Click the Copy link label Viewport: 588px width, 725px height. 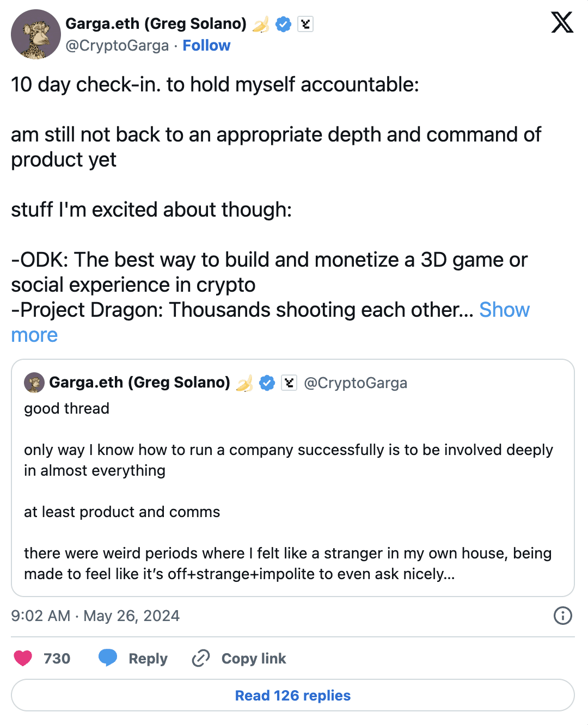[x=254, y=659]
